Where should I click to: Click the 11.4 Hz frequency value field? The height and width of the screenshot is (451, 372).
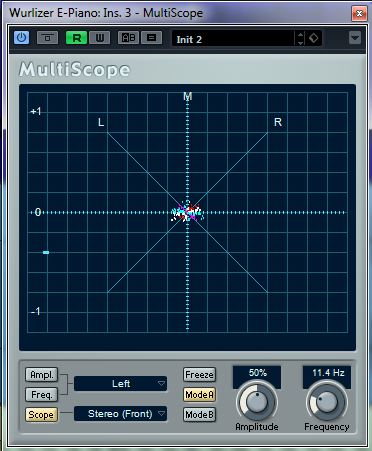pyautogui.click(x=327, y=373)
